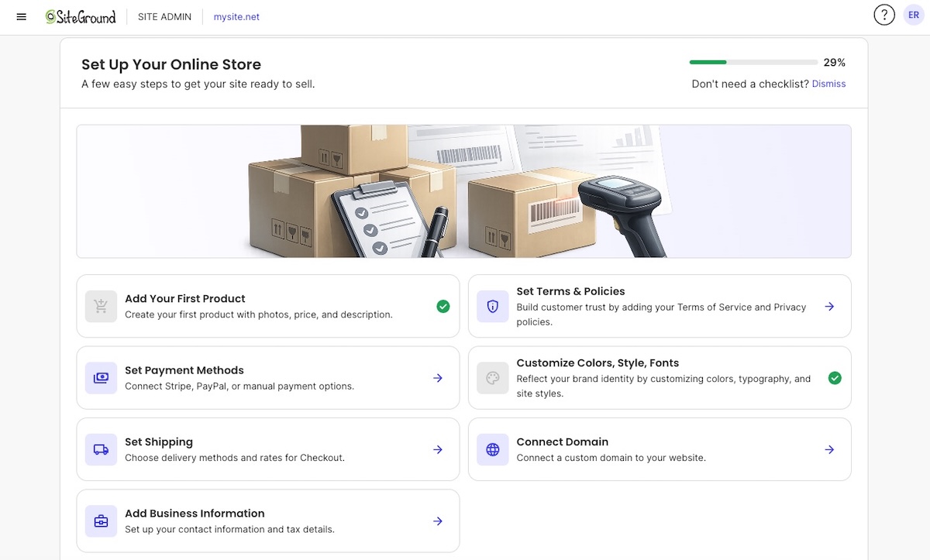The image size is (930, 560).
Task: Click 'Set up your contact information' description
Action: tap(229, 529)
